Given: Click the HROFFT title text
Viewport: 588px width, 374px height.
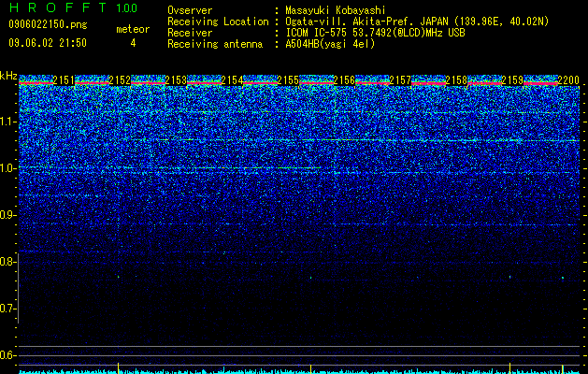Looking at the screenshot, I should tap(58, 7).
